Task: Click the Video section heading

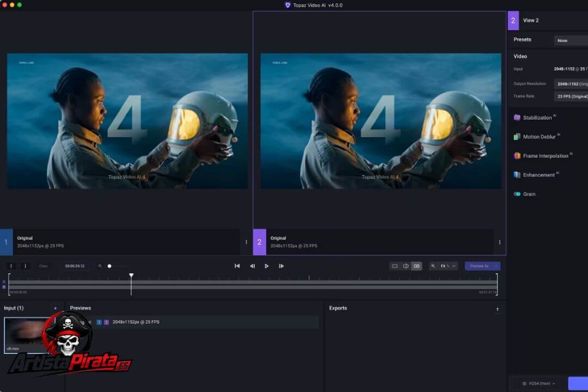Action: click(520, 56)
